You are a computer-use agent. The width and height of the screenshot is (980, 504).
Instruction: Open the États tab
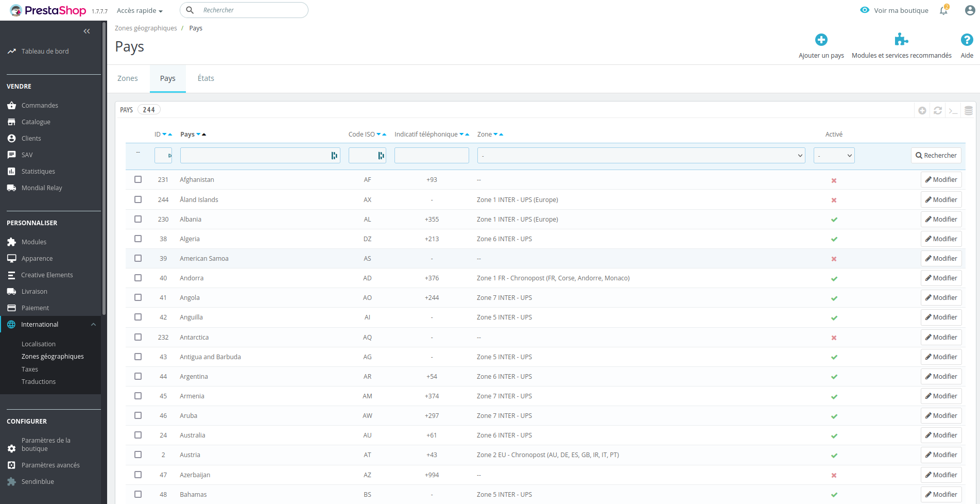[205, 78]
